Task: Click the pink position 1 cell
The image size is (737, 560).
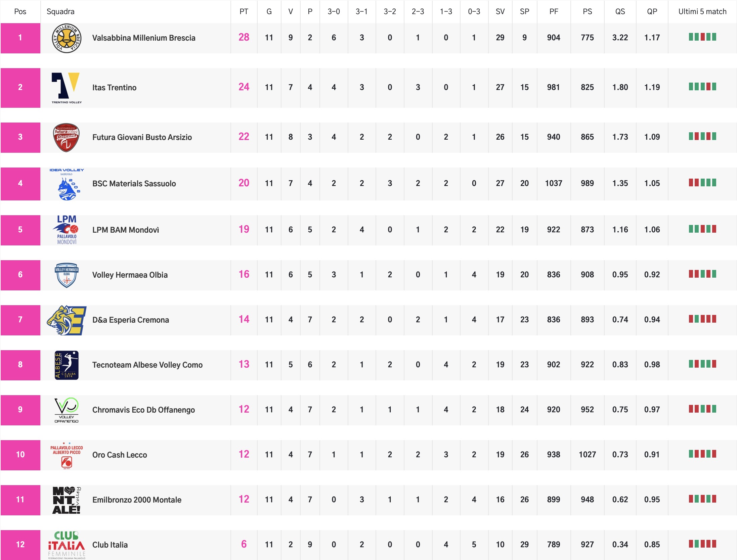Action: point(20,38)
